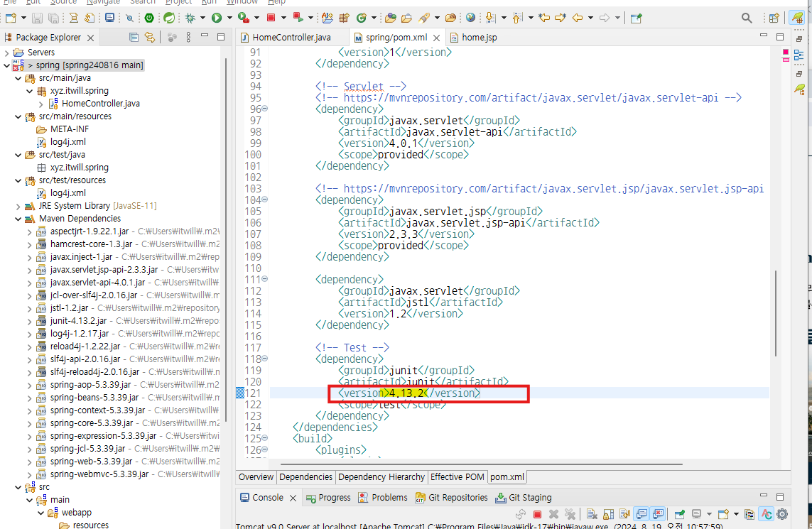Collapse All in Package Explorer

(x=134, y=37)
